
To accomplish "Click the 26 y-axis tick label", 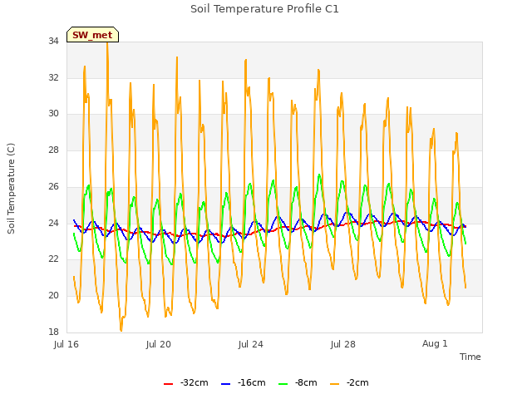I will click(53, 186).
